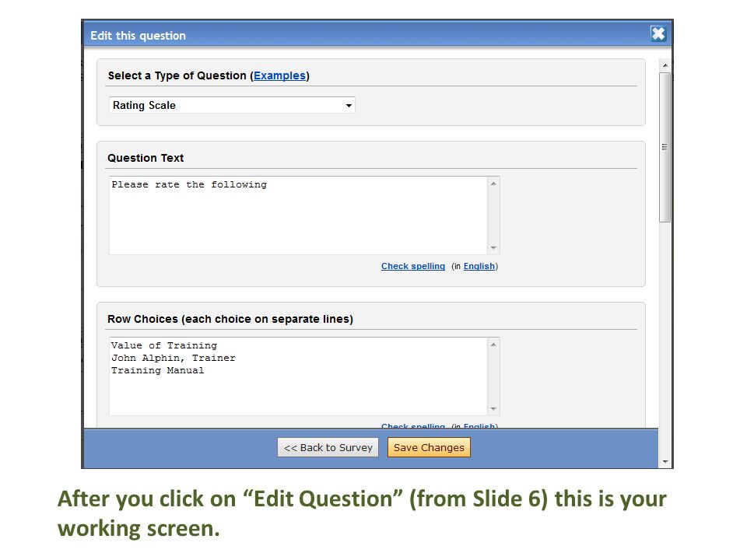Screen dimensions: 747x560
Task: Click the Question Text scroll down arrow
Action: [x=493, y=248]
